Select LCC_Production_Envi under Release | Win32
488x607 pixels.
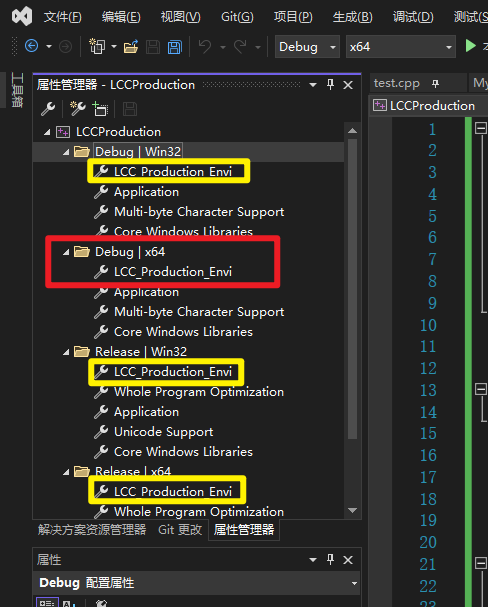173,372
